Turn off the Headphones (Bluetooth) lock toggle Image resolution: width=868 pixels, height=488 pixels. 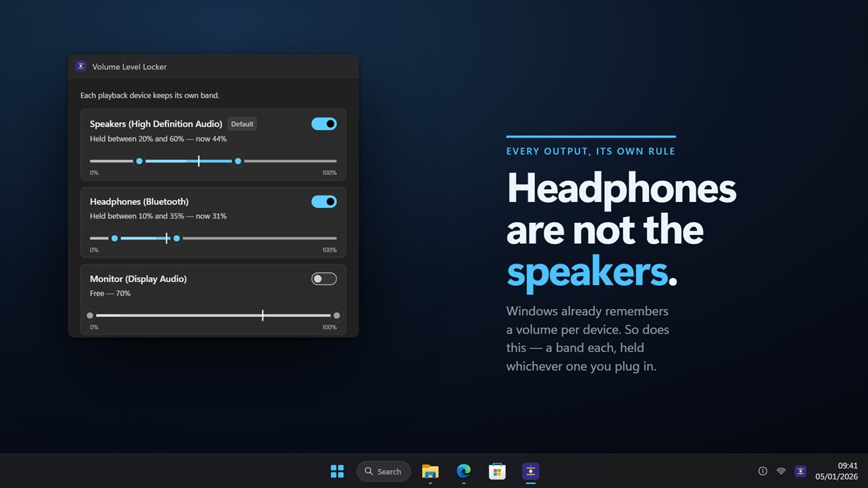(x=324, y=201)
